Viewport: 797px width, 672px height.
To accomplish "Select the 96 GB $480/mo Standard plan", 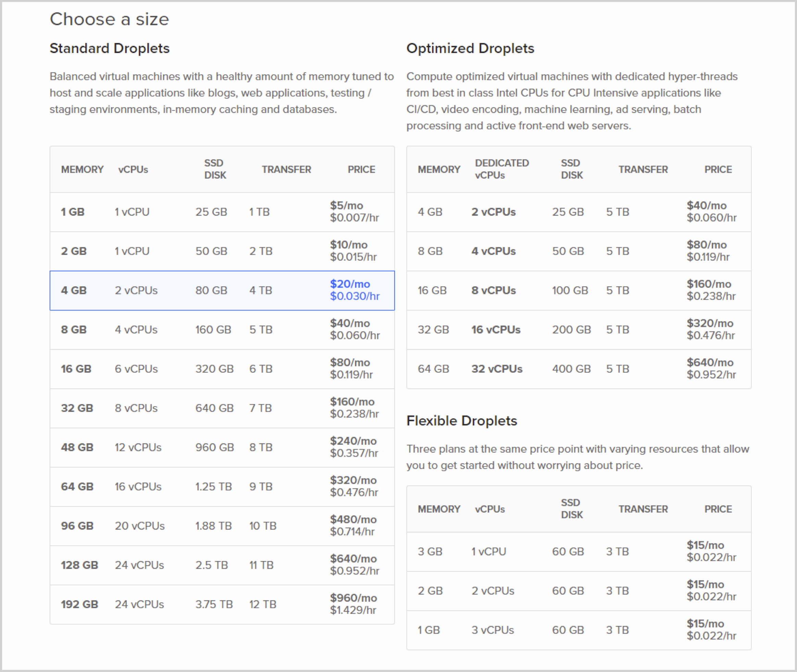I will pos(222,526).
